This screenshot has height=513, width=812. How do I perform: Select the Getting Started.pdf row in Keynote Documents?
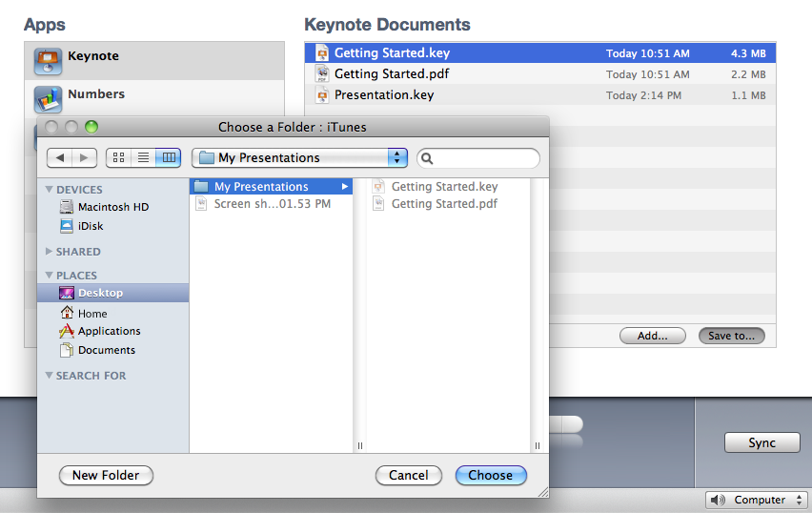click(540, 73)
